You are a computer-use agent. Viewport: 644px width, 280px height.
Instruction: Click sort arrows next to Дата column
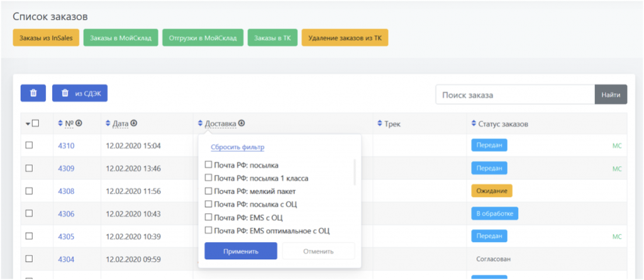(x=108, y=124)
